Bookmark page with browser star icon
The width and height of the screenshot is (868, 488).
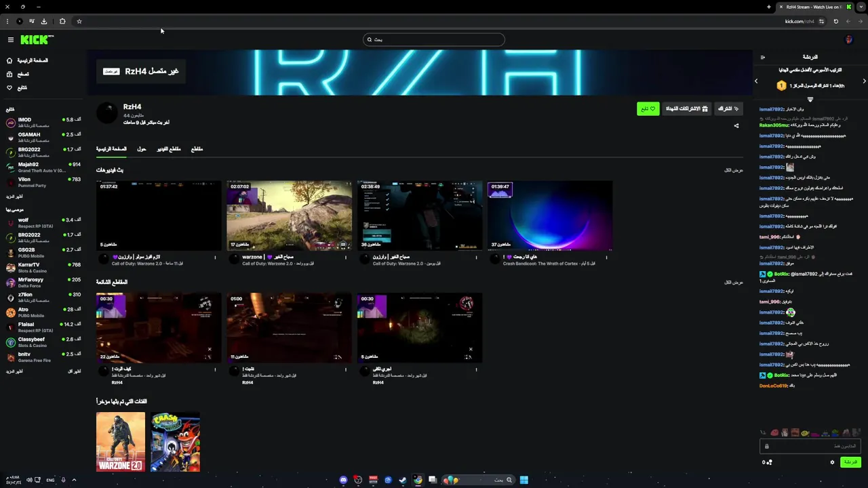pyautogui.click(x=79, y=21)
